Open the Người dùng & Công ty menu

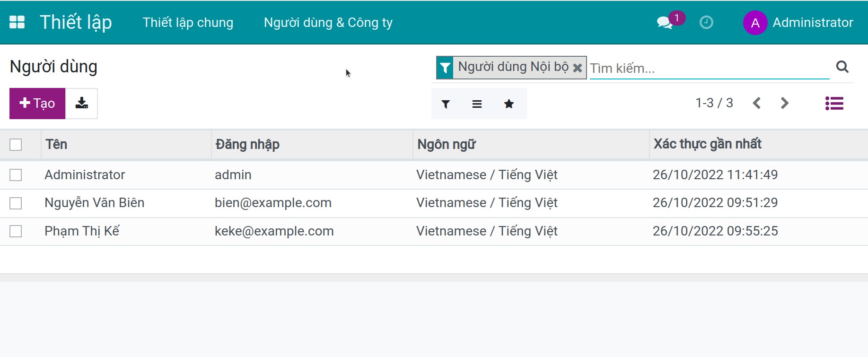pos(328,23)
